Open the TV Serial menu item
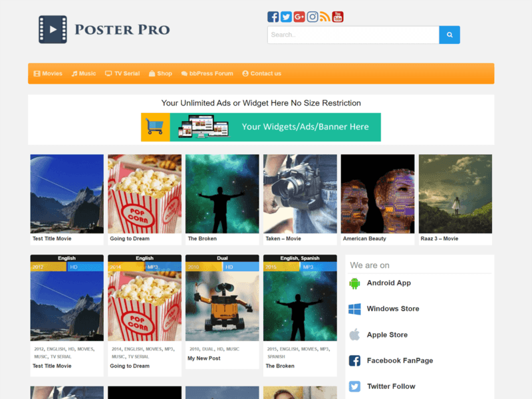Image resolution: width=532 pixels, height=399 pixels. click(122, 73)
